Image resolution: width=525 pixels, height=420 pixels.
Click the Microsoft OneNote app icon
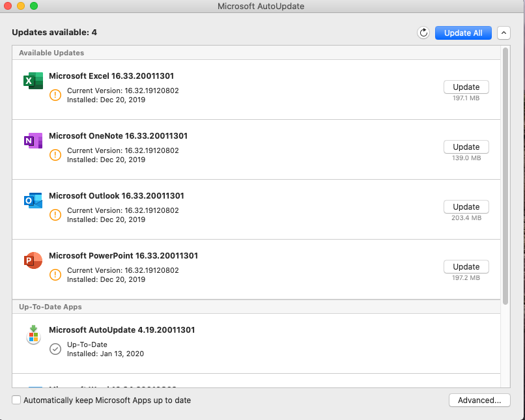(x=33, y=141)
